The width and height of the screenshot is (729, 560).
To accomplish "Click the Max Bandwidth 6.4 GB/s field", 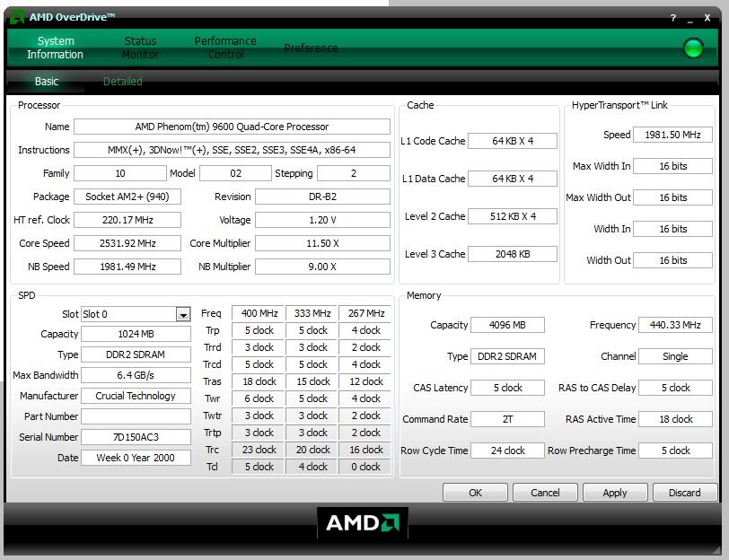I will point(136,375).
